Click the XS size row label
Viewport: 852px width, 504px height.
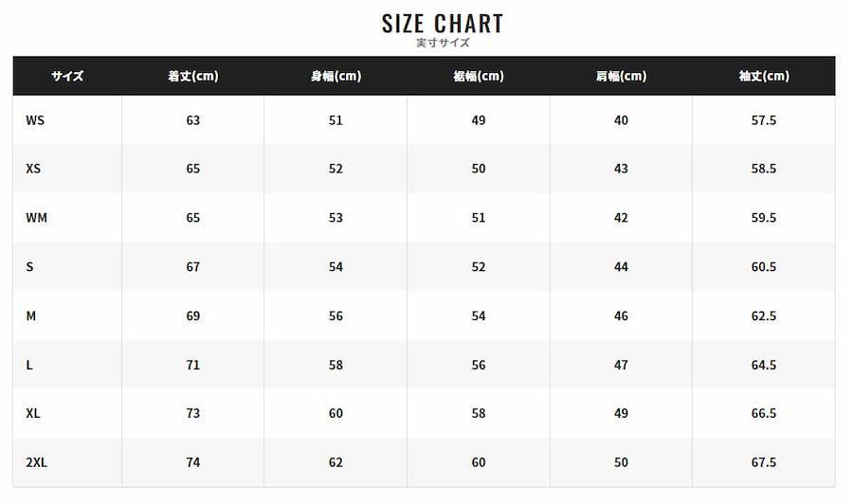click(x=34, y=169)
